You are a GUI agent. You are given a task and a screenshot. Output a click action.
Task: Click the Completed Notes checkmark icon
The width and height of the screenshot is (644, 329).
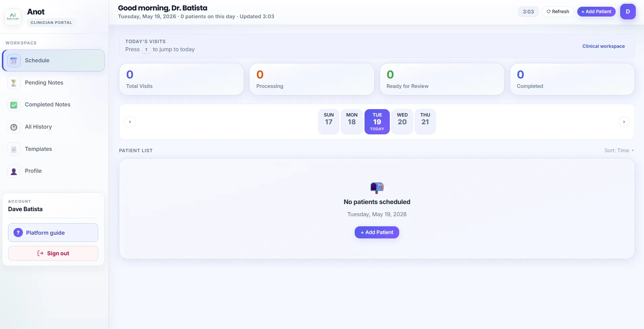[x=14, y=105]
